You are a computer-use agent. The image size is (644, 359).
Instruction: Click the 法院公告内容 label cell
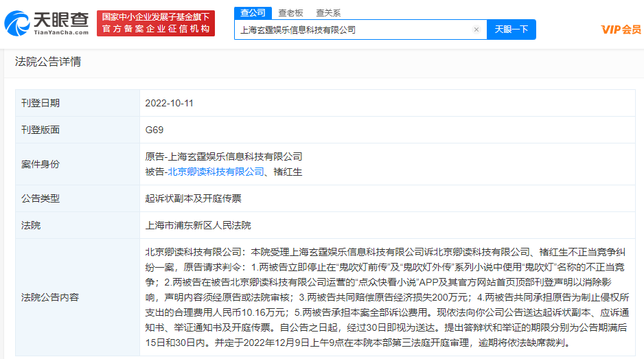pos(78,297)
